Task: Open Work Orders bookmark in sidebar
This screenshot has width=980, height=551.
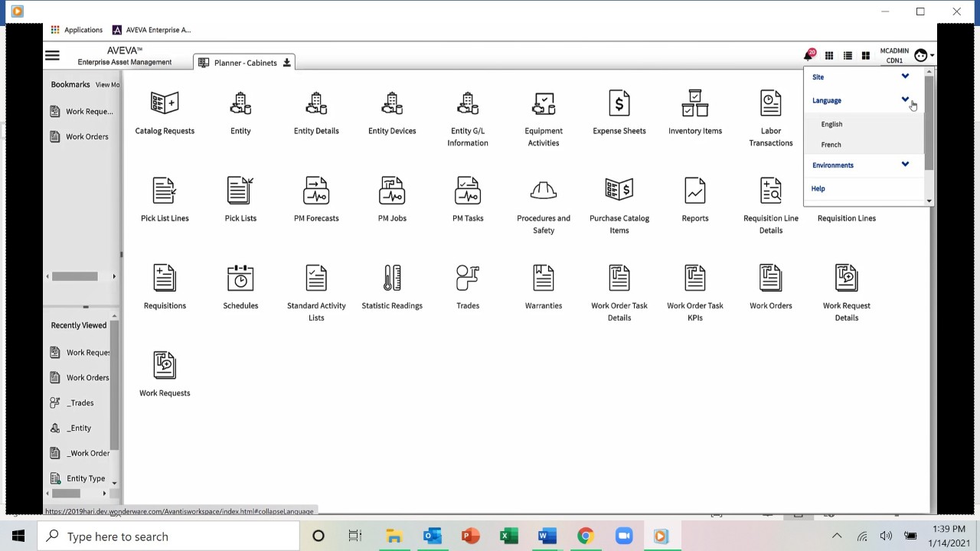Action: tap(87, 137)
